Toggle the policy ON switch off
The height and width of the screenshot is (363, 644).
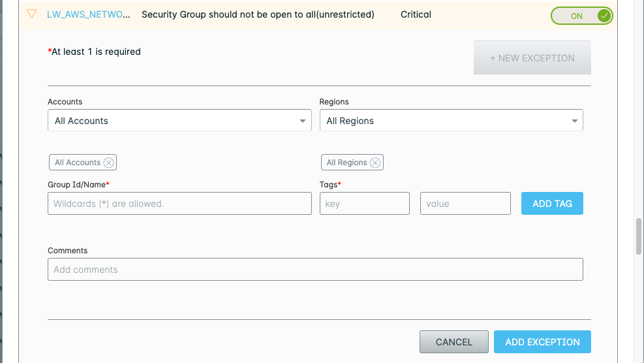coord(581,16)
